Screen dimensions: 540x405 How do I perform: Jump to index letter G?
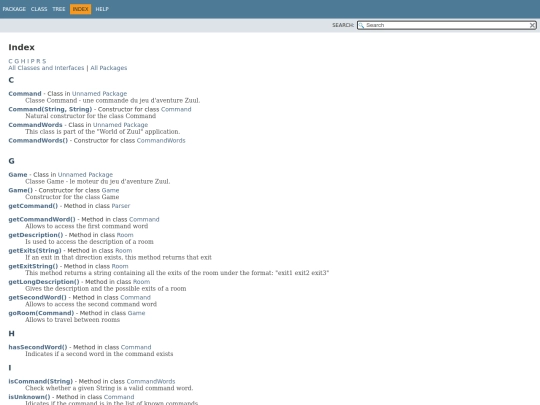point(17,61)
